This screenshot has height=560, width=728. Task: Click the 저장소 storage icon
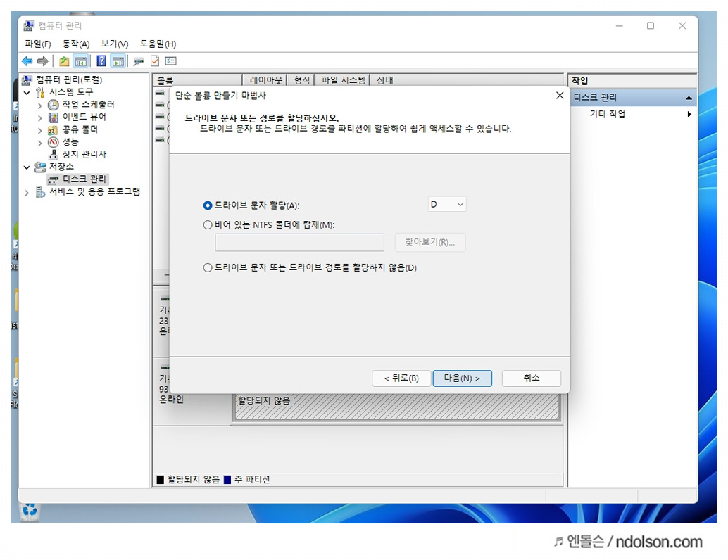point(40,167)
